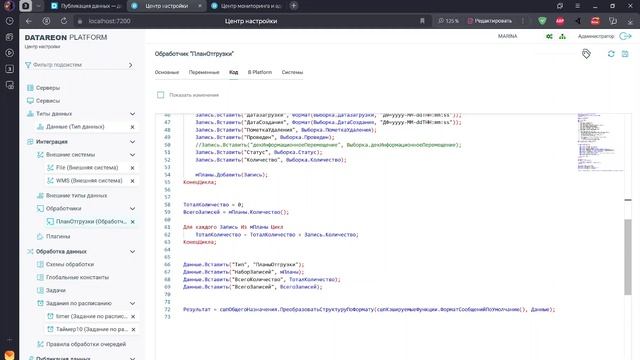Click the filter funnel icon in sidebar
This screenshot has width=640, height=360.
[28, 65]
